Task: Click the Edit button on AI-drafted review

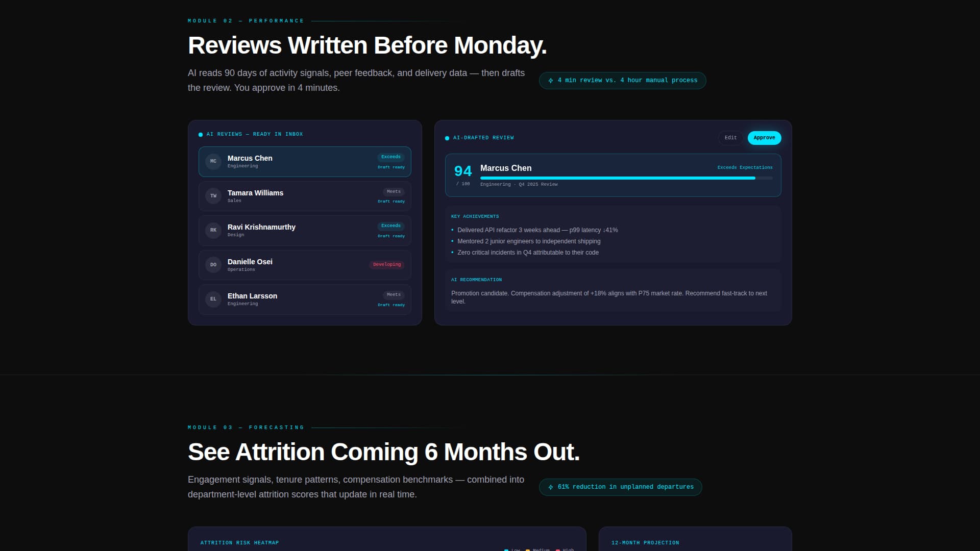Action: coord(730,138)
